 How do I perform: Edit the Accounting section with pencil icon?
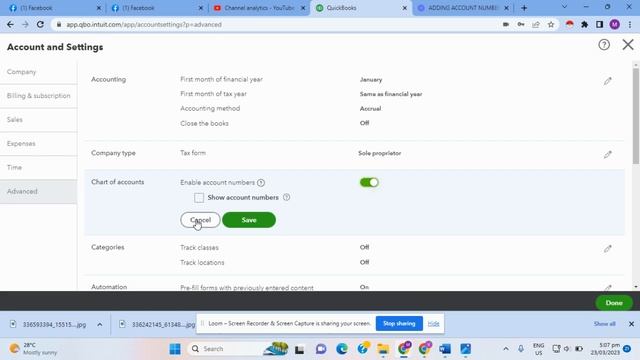click(x=607, y=81)
